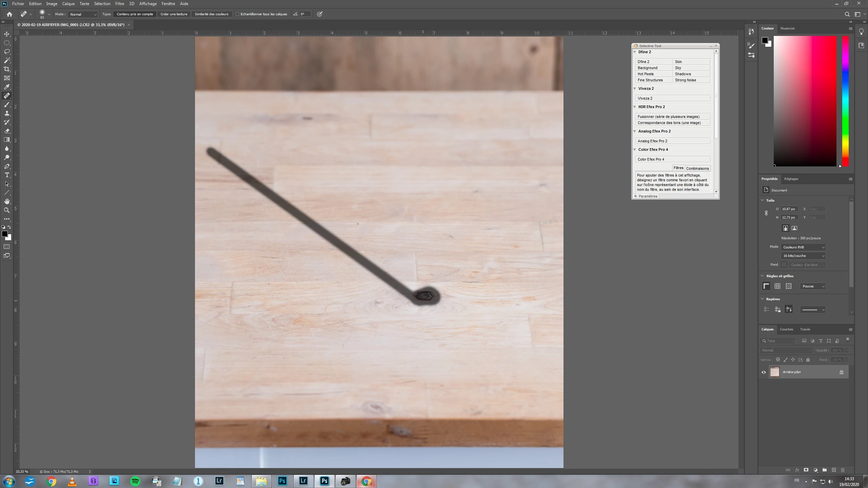Viewport: 868px width, 488px height.
Task: Select the Horizontal Type tool
Action: coord(7,175)
